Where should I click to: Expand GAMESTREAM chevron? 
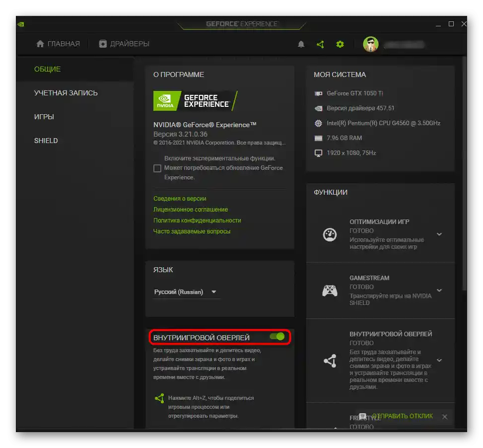(439, 290)
